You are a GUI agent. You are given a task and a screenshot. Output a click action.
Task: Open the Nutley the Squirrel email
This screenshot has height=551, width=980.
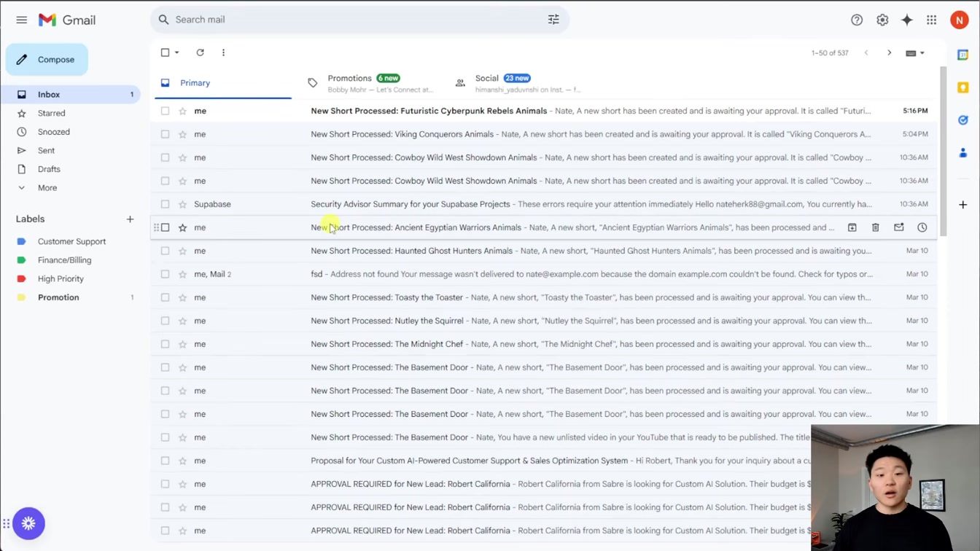544,321
